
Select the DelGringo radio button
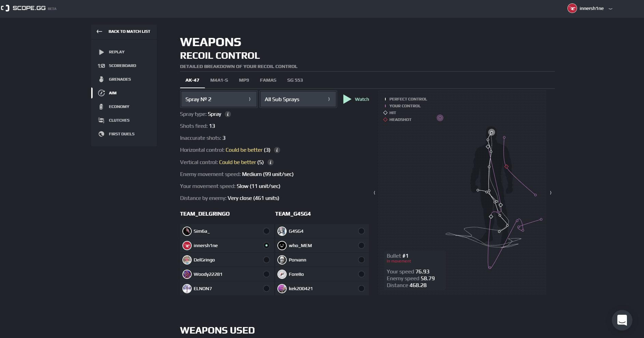(x=266, y=260)
